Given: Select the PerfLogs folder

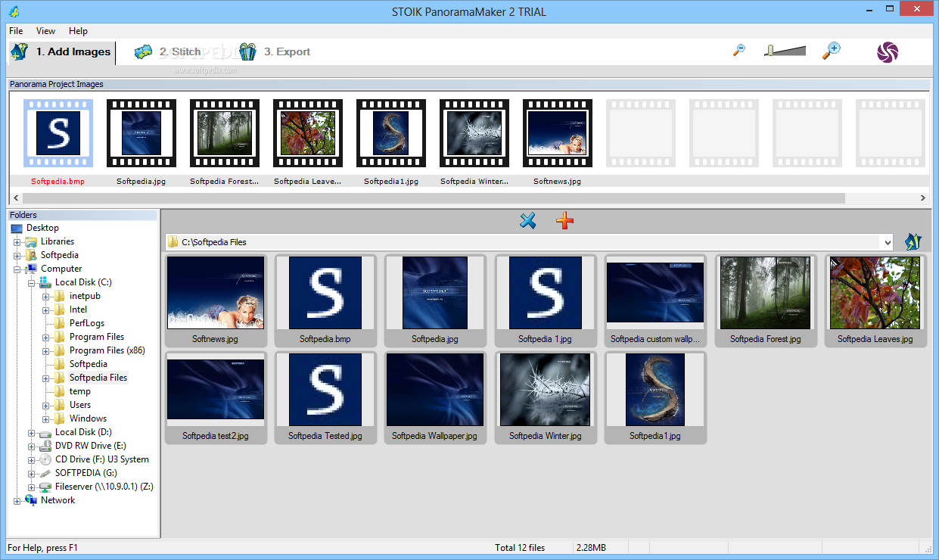Looking at the screenshot, I should [87, 323].
